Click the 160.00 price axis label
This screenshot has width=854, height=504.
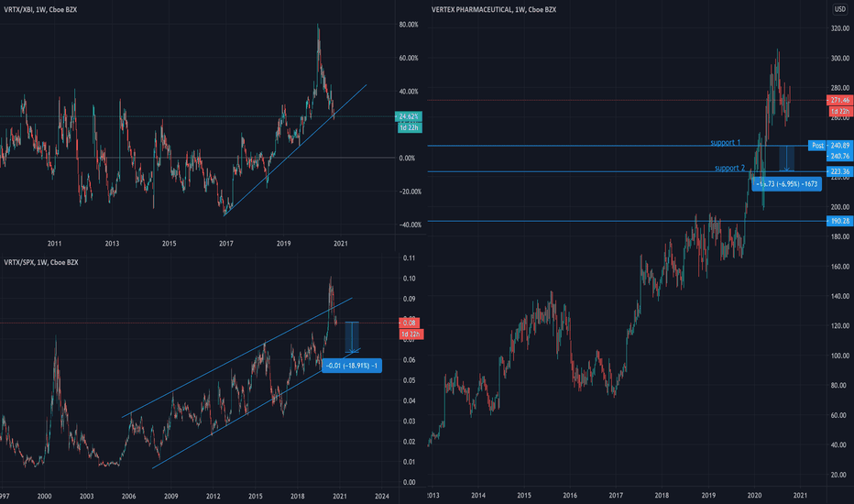point(840,267)
